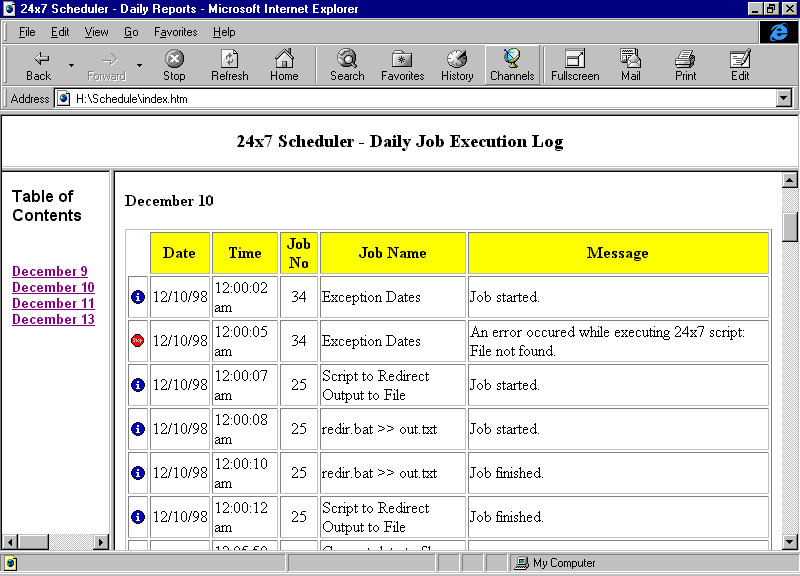
Task: Follow the December 9 link
Action: point(50,271)
